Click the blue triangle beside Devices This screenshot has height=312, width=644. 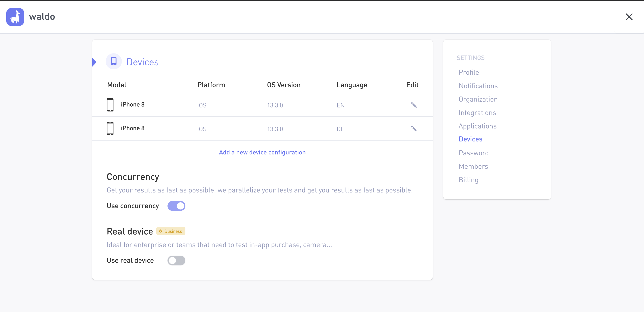coord(94,62)
